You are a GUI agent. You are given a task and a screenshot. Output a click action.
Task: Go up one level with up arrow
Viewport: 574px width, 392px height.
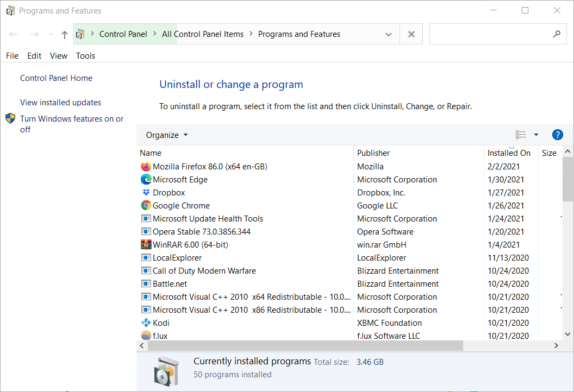(x=65, y=35)
